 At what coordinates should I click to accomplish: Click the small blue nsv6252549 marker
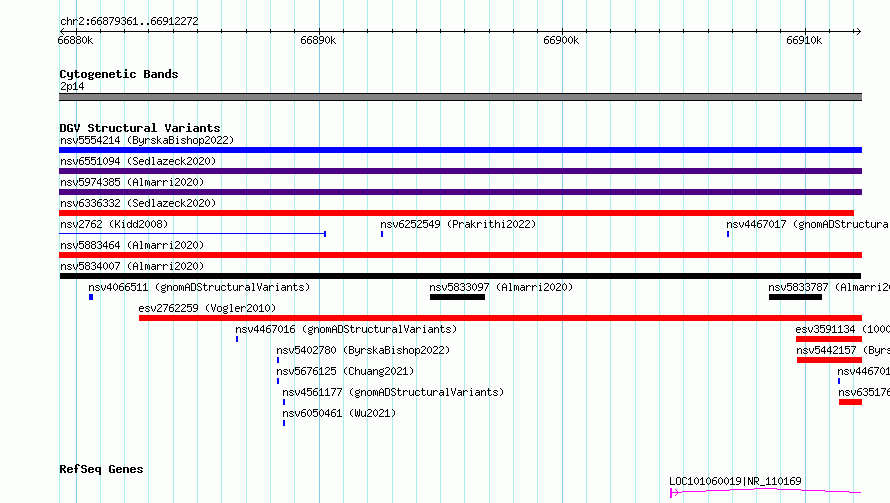point(382,234)
